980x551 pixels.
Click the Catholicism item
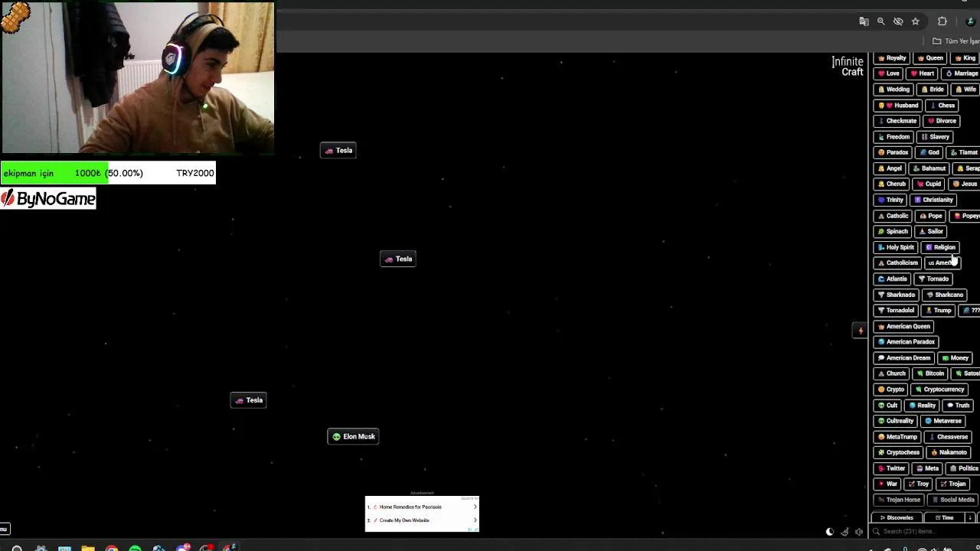pyautogui.click(x=897, y=263)
